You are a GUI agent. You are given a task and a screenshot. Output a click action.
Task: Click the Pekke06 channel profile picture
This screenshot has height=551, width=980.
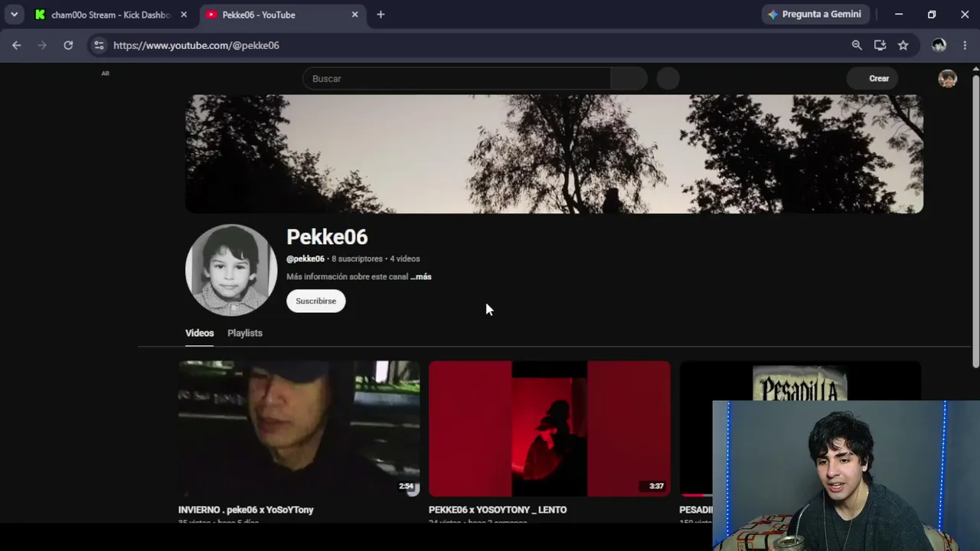click(231, 270)
